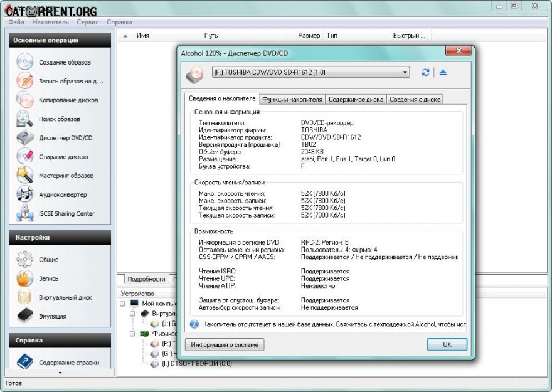
Task: Open the Справка menu in the menu bar
Action: pos(119,22)
